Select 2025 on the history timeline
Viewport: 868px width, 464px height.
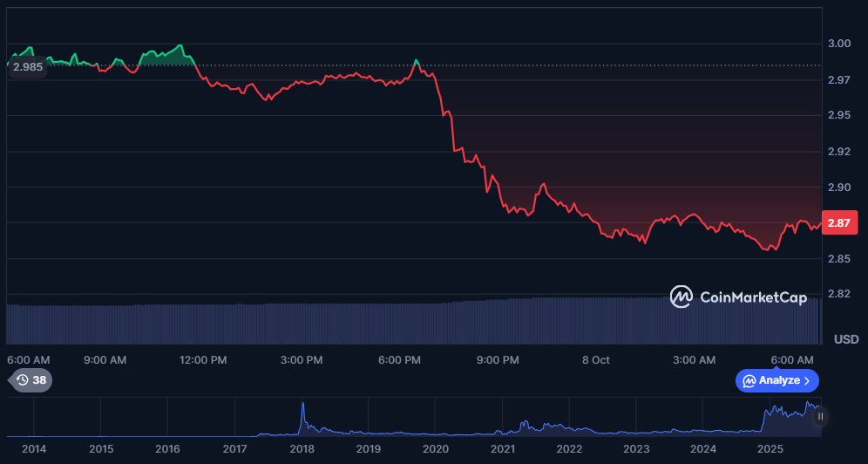(770, 448)
